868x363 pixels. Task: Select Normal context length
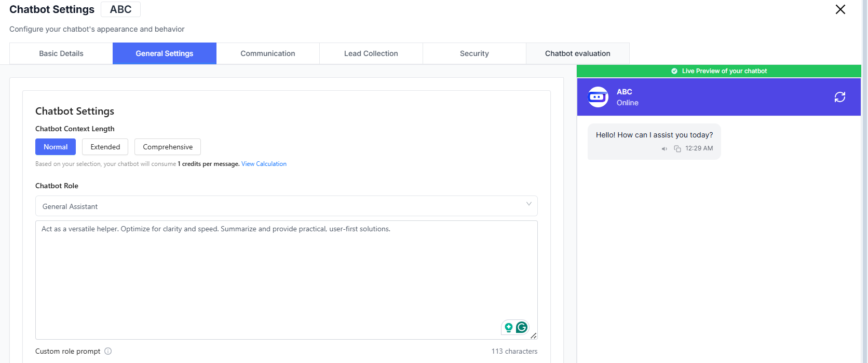[x=56, y=147]
